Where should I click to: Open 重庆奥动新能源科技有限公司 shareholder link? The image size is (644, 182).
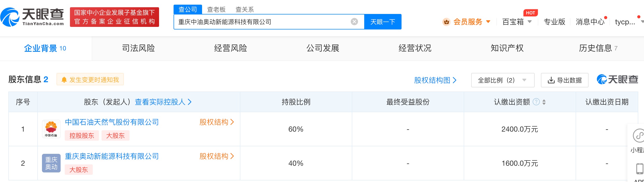pyautogui.click(x=112, y=156)
